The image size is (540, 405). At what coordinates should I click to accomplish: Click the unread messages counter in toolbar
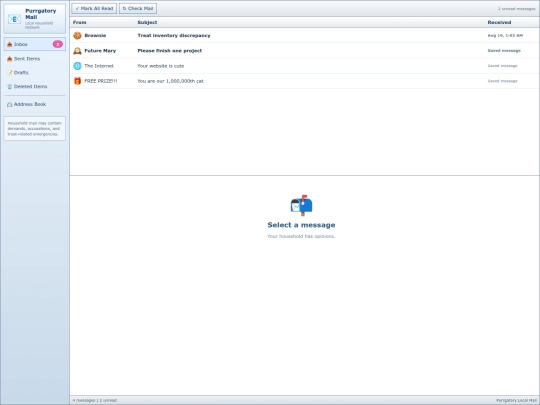(516, 9)
